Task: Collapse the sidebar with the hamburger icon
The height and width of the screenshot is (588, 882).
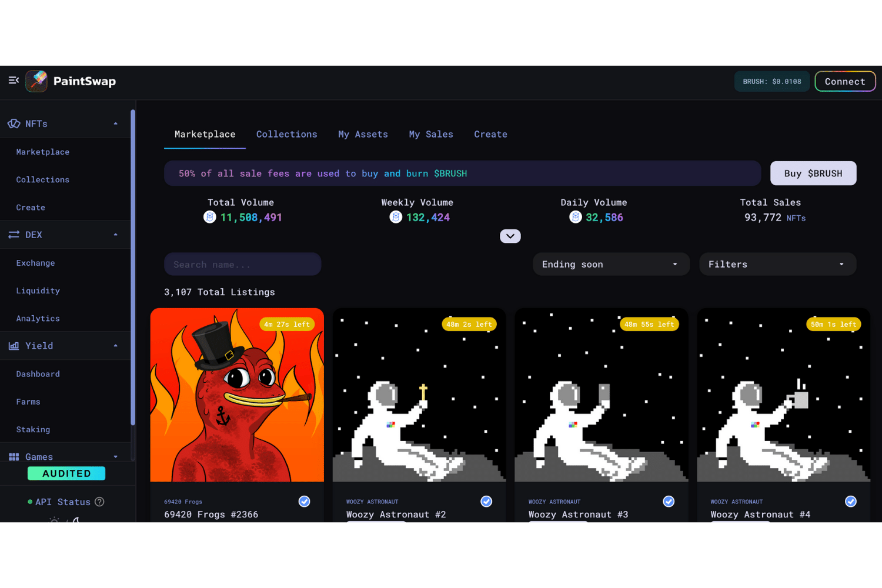Action: point(14,81)
